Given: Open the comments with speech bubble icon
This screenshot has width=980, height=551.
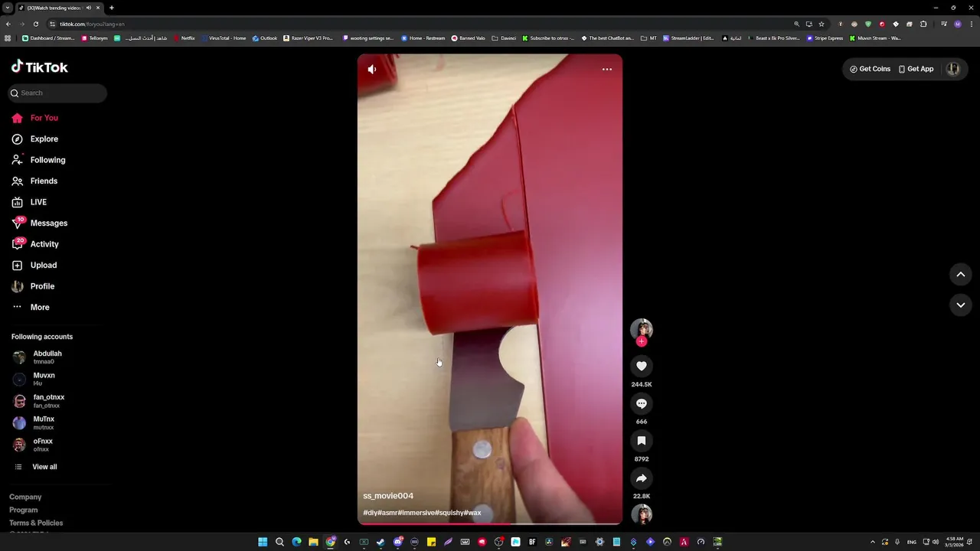Looking at the screenshot, I should (x=642, y=404).
